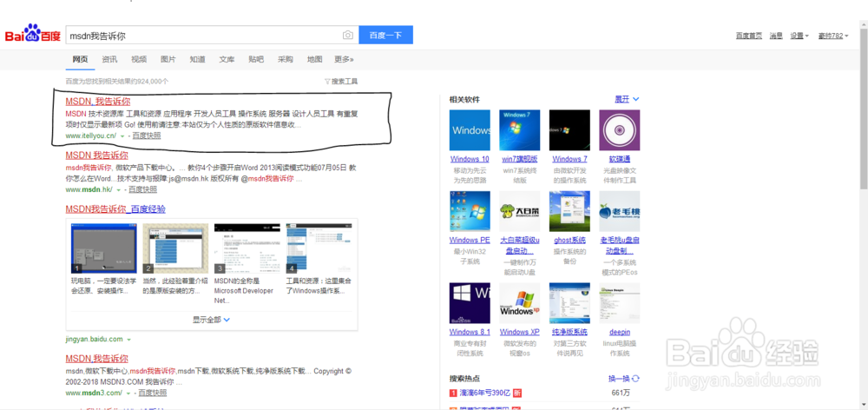Click the Baidu logo
The image size is (868, 410).
[x=33, y=35]
